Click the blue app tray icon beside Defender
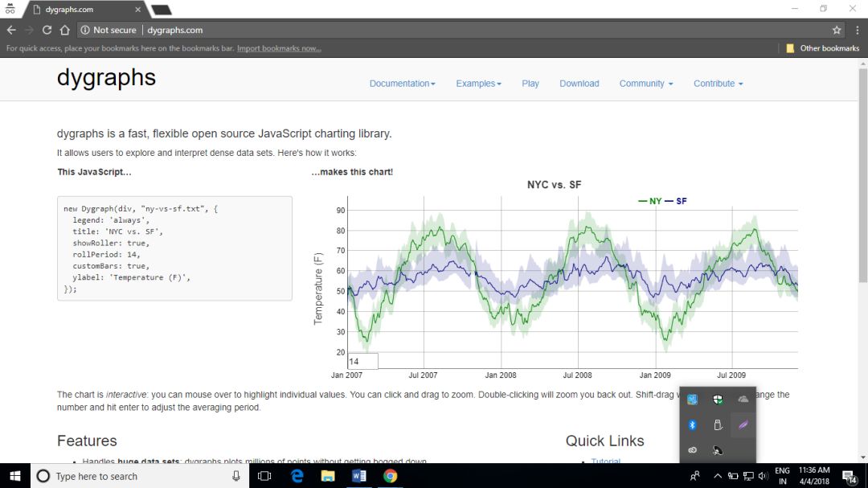 pyautogui.click(x=693, y=400)
